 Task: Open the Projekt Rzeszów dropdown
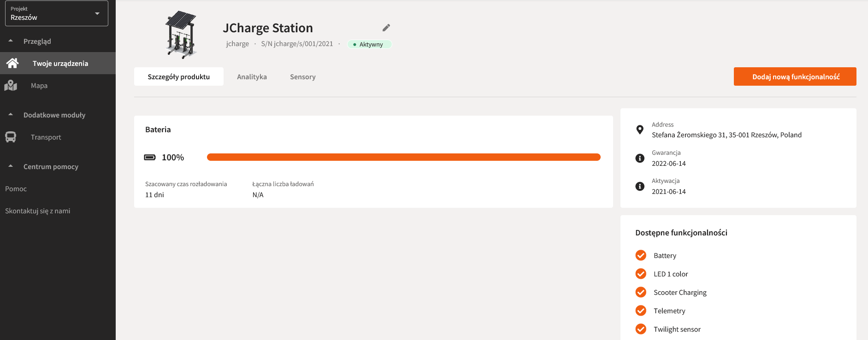click(57, 13)
